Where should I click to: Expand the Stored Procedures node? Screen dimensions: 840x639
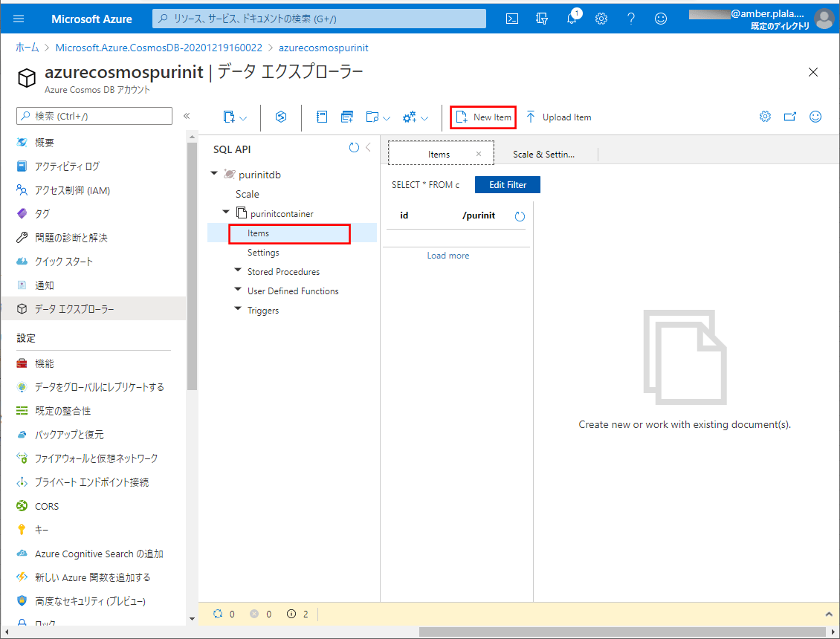click(x=238, y=270)
